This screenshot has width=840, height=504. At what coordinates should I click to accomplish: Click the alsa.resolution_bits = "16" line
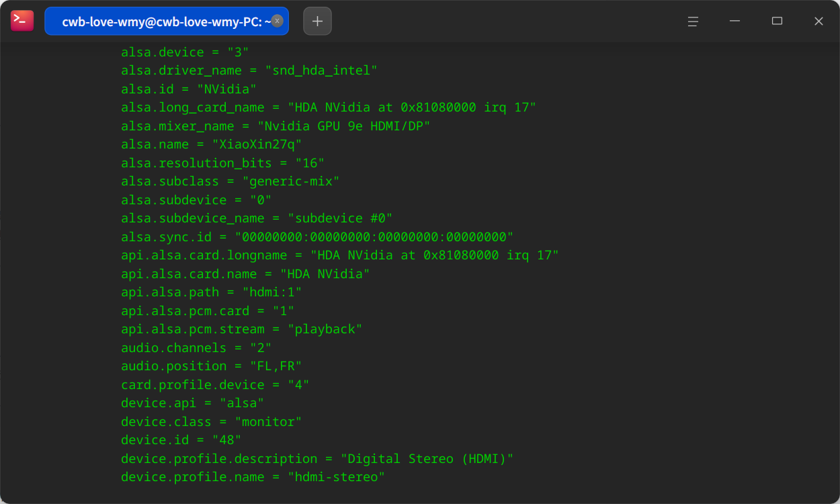tap(223, 163)
